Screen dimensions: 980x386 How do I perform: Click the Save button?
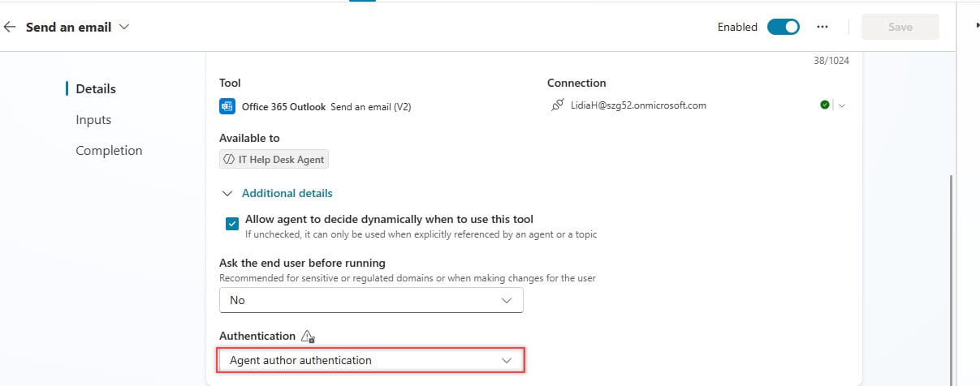900,27
